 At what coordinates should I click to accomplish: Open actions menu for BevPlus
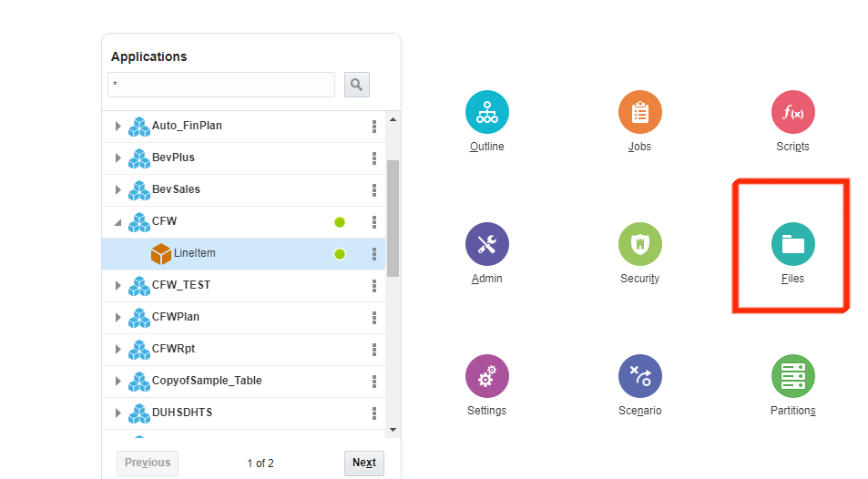point(374,158)
